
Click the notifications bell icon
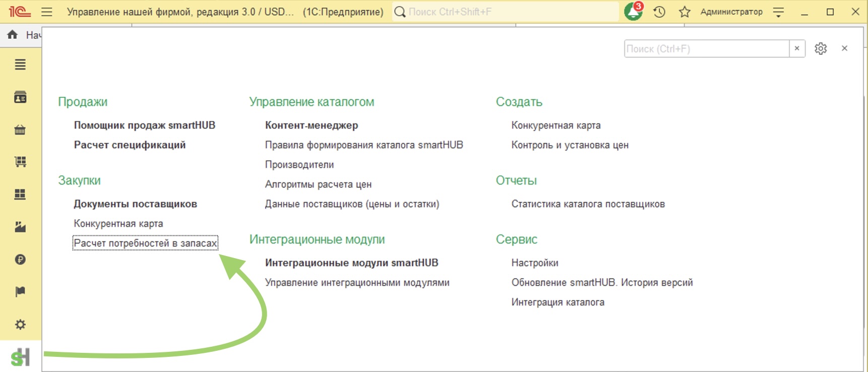pyautogui.click(x=634, y=11)
